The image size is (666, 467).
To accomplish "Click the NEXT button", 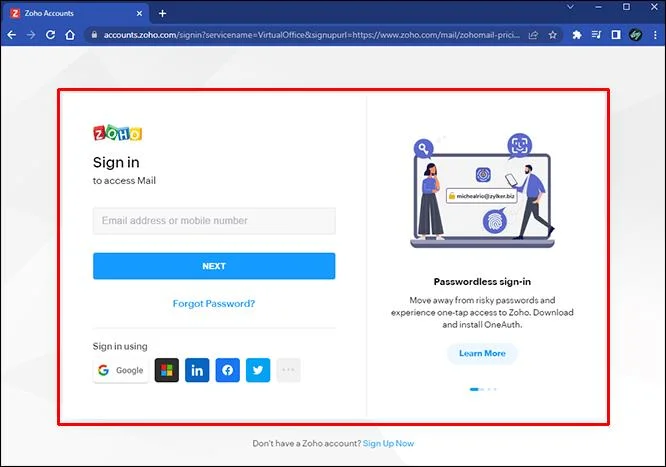I will [214, 266].
